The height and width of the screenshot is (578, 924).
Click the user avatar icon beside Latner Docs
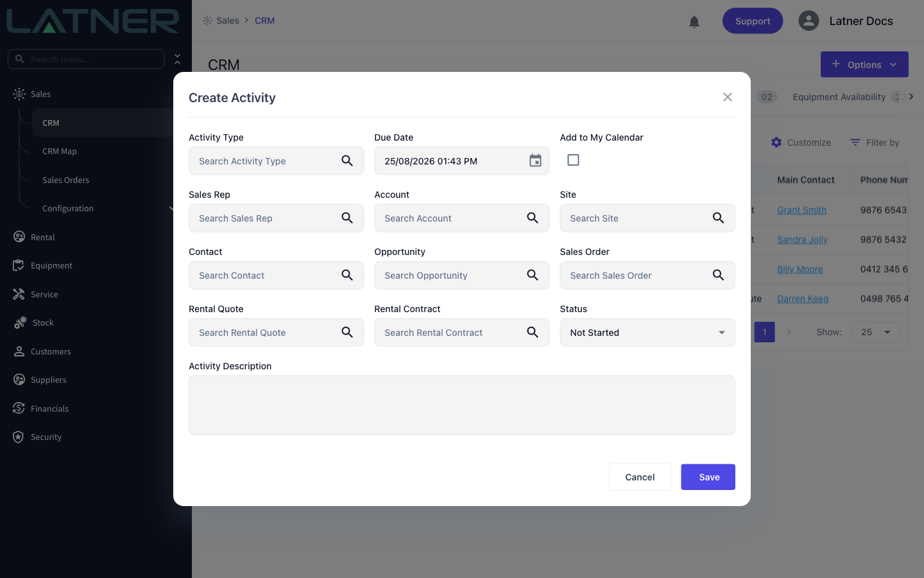(x=809, y=21)
